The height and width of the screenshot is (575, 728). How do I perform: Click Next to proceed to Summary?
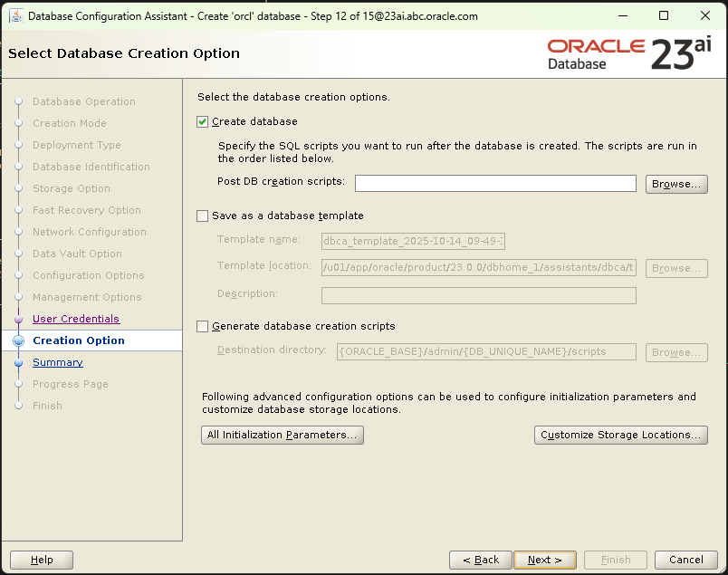(545, 560)
